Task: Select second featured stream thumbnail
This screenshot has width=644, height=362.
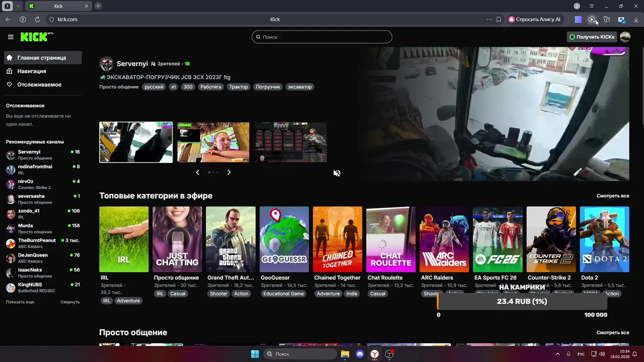Action: tap(213, 142)
